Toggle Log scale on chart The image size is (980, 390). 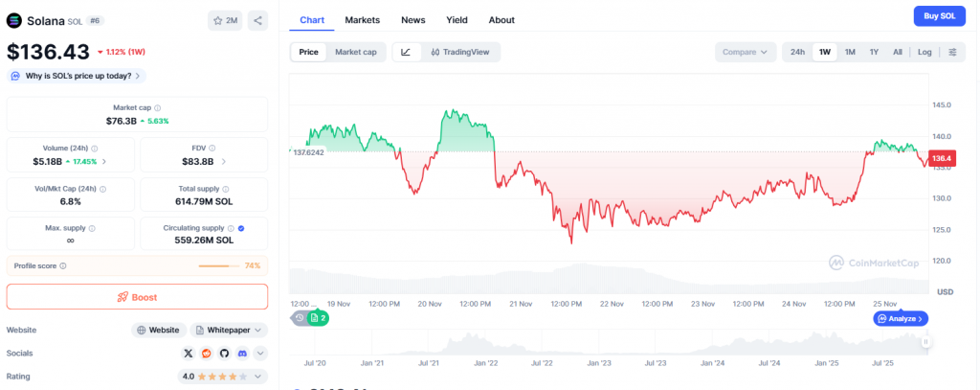(x=924, y=52)
